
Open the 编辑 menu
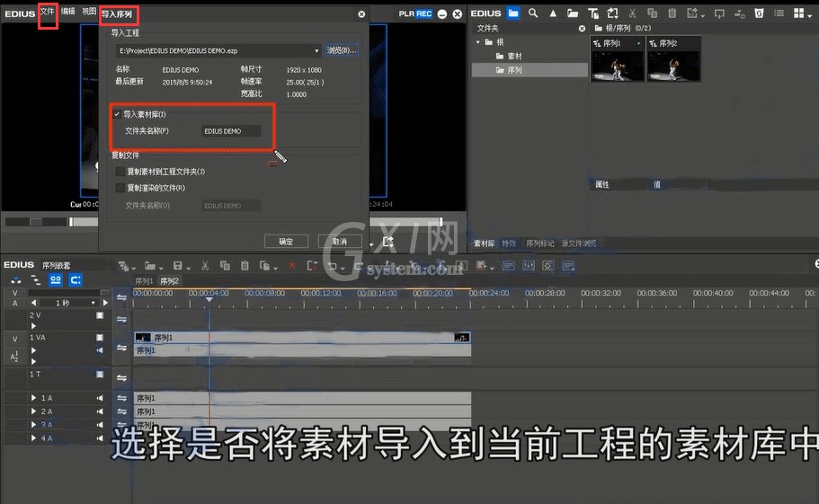pos(68,12)
